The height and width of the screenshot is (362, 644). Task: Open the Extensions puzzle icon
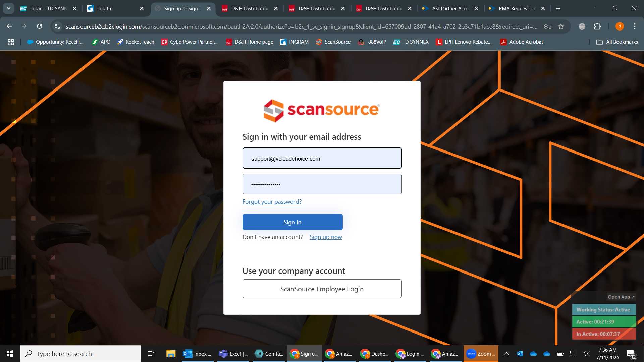[x=597, y=26]
